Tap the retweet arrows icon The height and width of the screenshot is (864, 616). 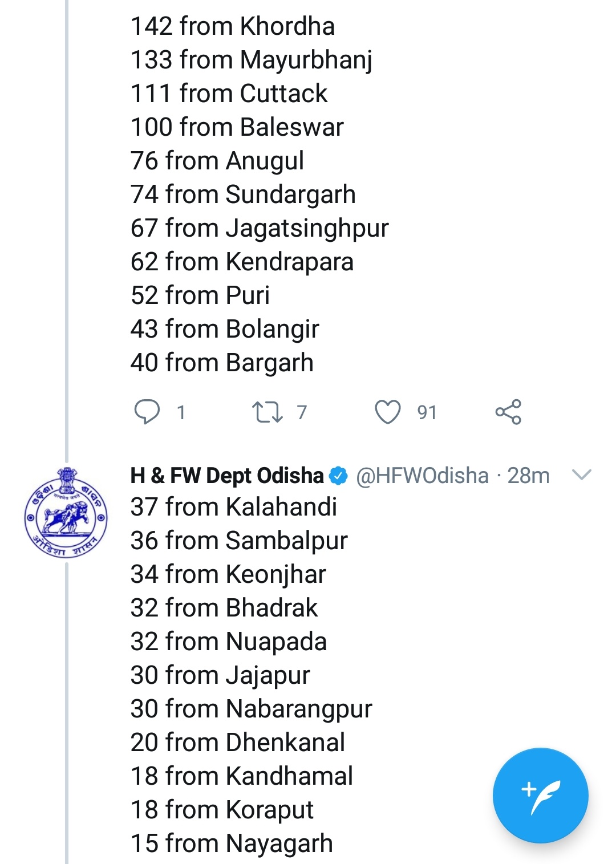(267, 412)
